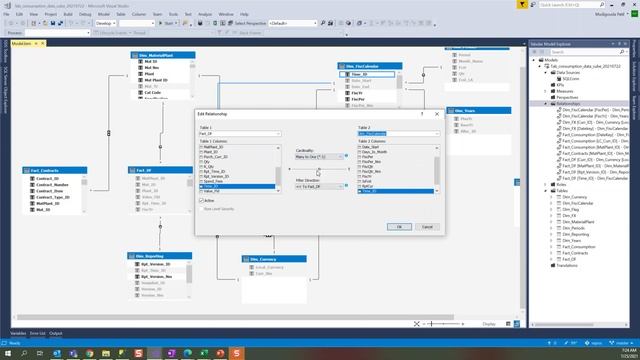This screenshot has height=360, width=640.
Task: Click the Filter Direction info icon
Action: click(x=347, y=185)
